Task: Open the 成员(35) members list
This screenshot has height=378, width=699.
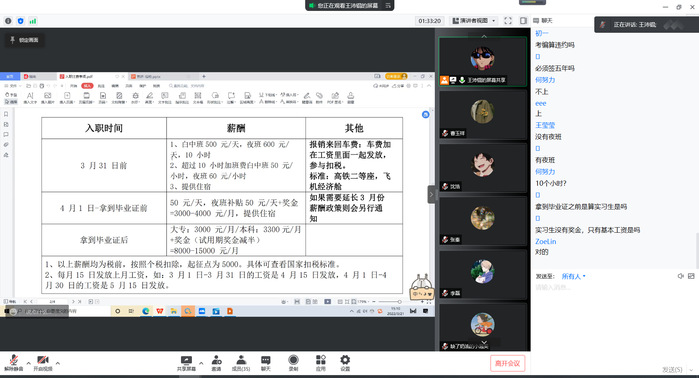Action: click(x=241, y=363)
